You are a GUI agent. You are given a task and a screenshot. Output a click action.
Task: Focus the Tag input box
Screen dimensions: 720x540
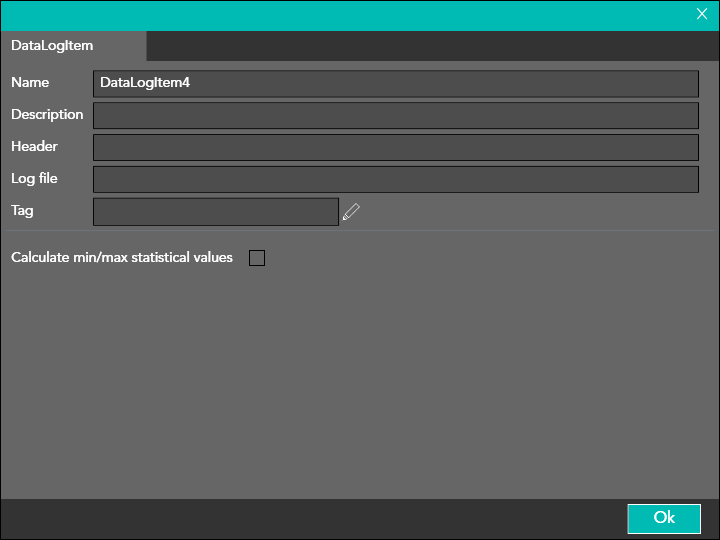point(216,212)
